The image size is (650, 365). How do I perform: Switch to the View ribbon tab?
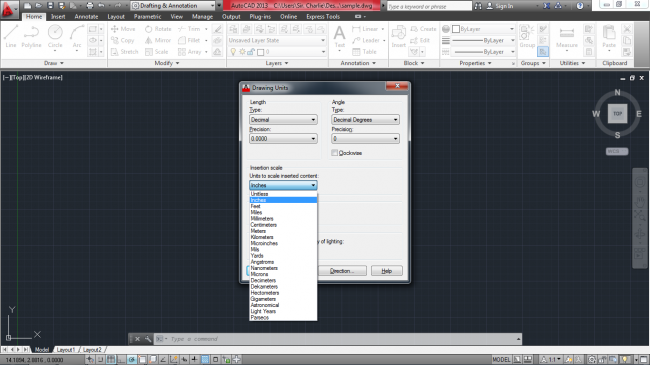(177, 17)
